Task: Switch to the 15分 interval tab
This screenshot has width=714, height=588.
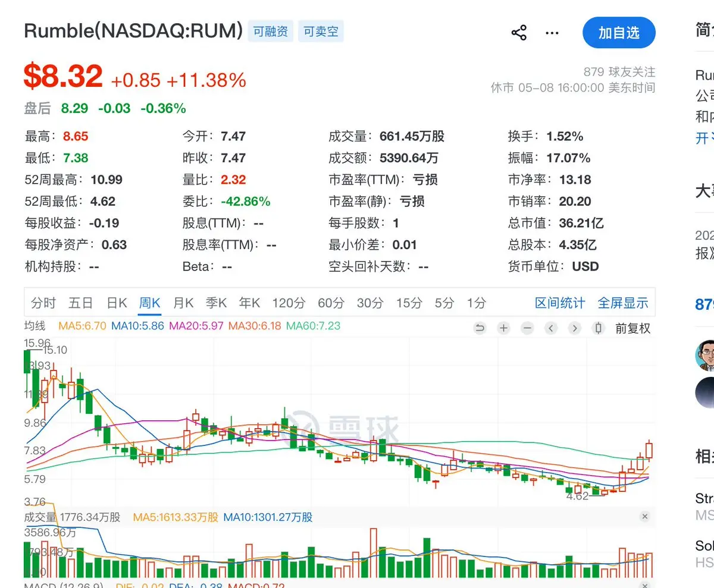Action: click(x=409, y=303)
